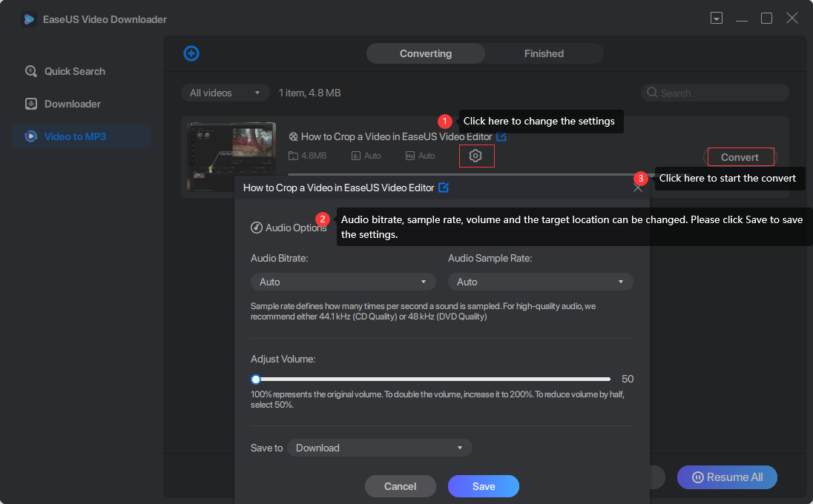The width and height of the screenshot is (813, 504).
Task: Close the audio settings dialog
Action: pyautogui.click(x=638, y=188)
